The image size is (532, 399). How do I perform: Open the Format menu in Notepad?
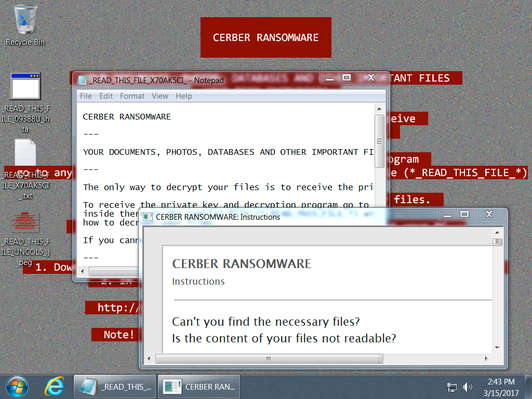tap(132, 96)
